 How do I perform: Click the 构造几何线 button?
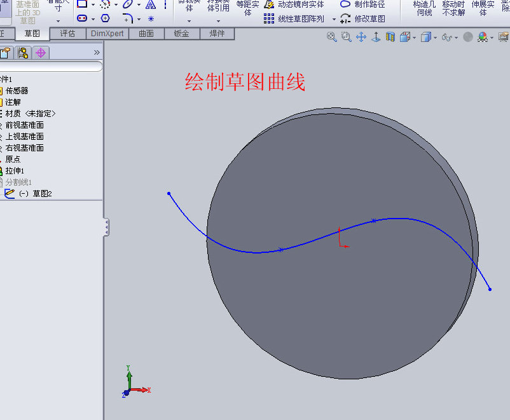424,8
